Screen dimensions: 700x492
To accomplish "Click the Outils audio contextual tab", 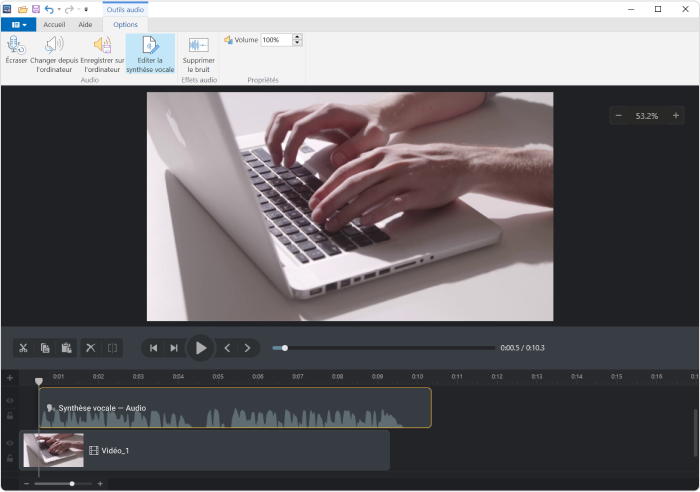I will (125, 9).
